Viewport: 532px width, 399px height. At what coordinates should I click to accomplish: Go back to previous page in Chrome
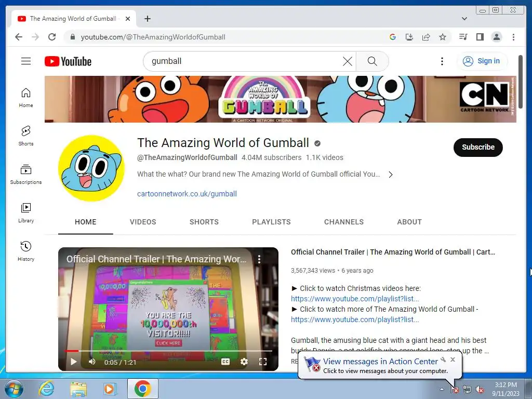tap(19, 37)
